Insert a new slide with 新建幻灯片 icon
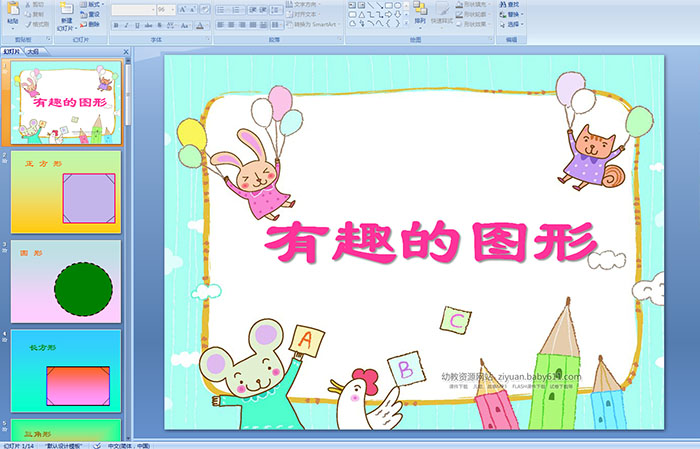Image resolution: width=700 pixels, height=449 pixels. (x=66, y=9)
